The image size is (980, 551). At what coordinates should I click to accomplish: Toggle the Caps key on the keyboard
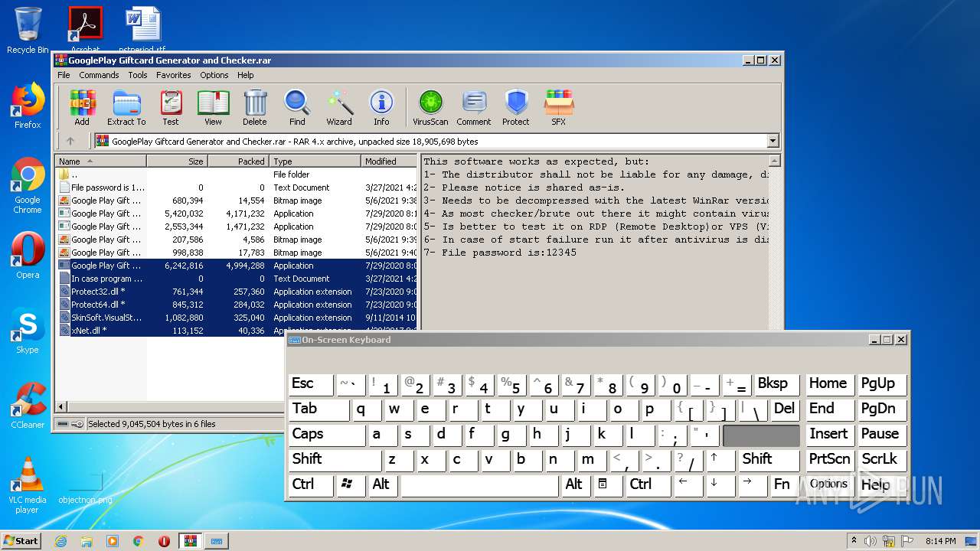[327, 435]
